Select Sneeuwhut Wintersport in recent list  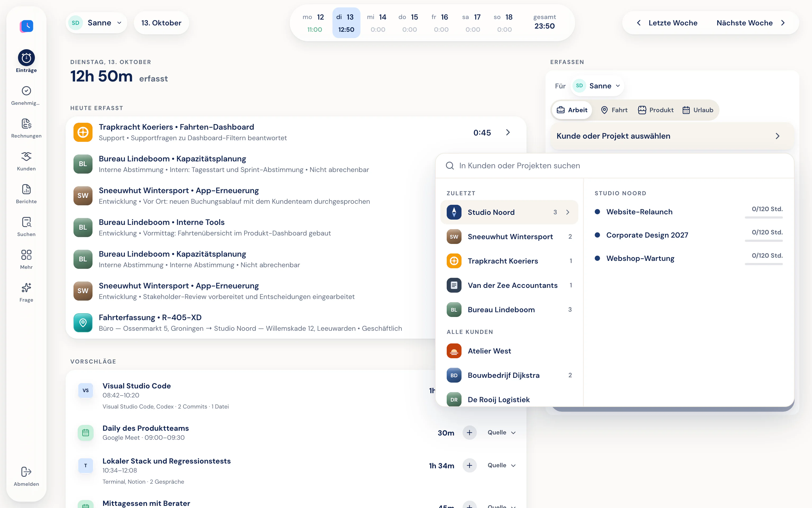pos(509,237)
